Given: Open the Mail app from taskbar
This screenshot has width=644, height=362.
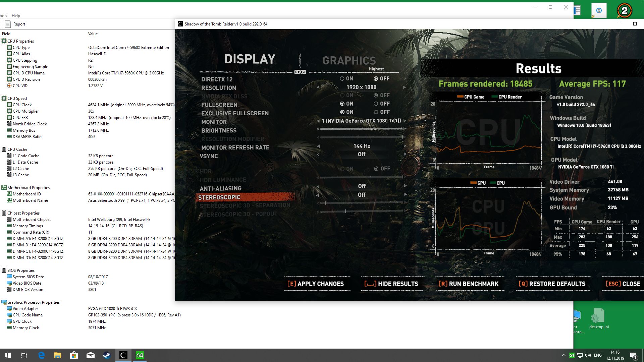Looking at the screenshot, I should pyautogui.click(x=90, y=355).
